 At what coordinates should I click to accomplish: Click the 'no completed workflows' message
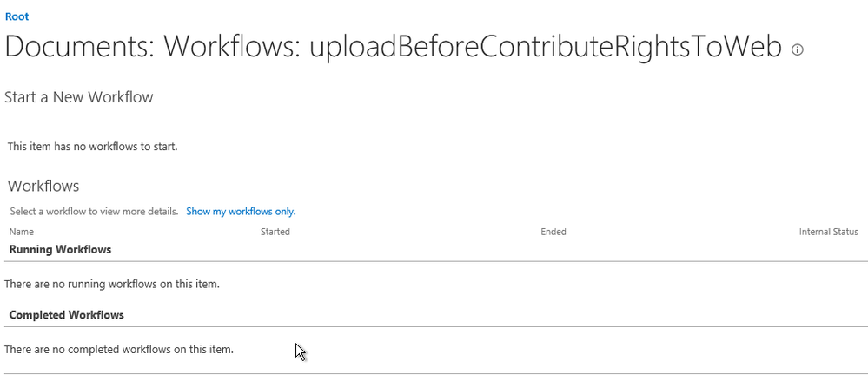click(x=119, y=349)
